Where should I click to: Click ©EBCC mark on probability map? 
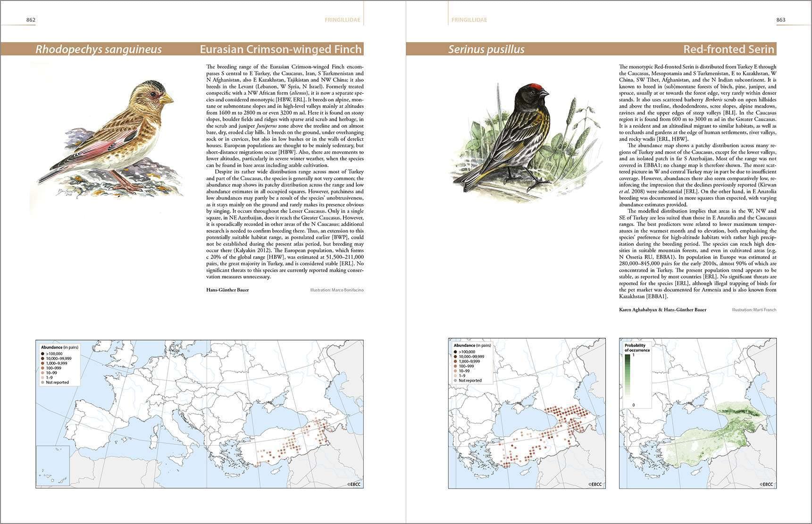[x=767, y=484]
